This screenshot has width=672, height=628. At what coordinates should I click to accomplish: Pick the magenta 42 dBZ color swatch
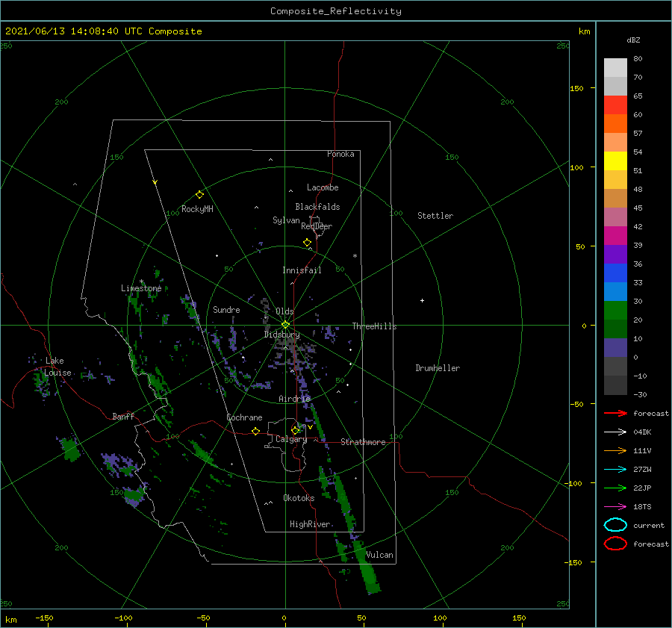pos(615,235)
